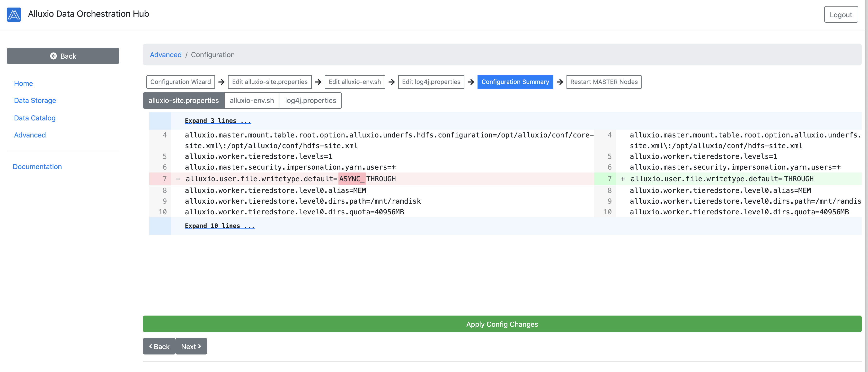This screenshot has width=868, height=372.
Task: Expand 10 hidden lines in diff
Action: [220, 226]
